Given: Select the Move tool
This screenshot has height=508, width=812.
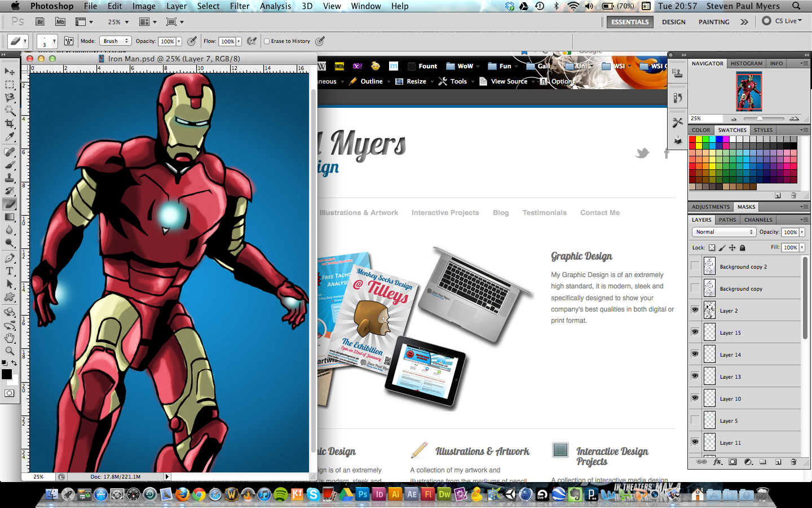Looking at the screenshot, I should pyautogui.click(x=10, y=72).
